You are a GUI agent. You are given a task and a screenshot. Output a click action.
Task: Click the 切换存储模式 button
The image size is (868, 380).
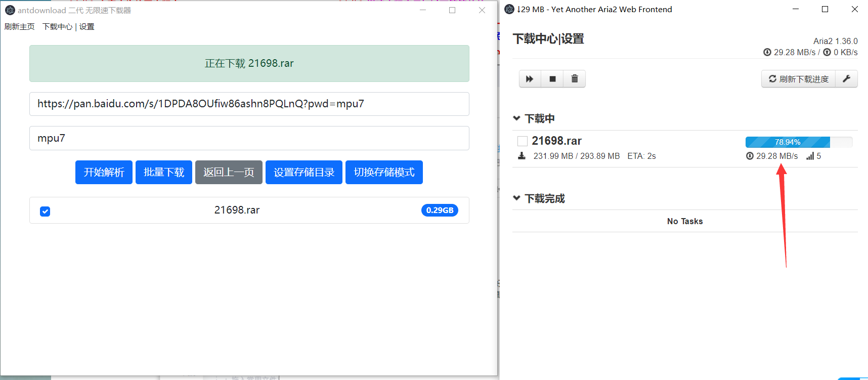384,173
